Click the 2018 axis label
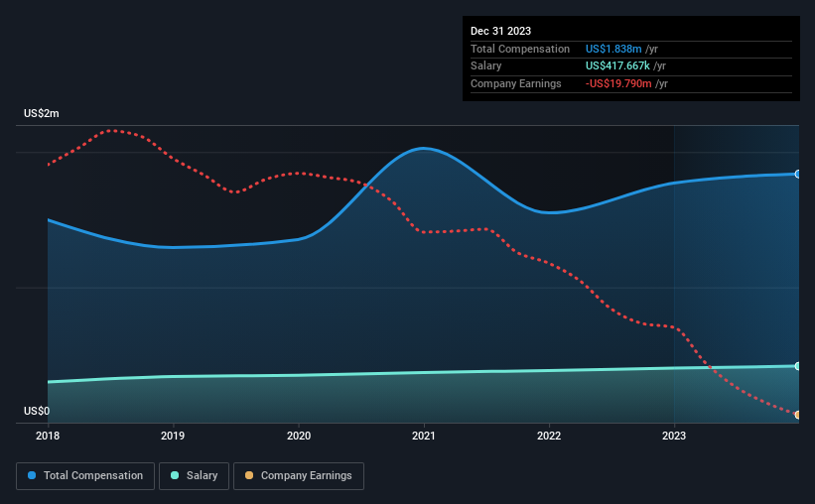This screenshot has height=504, width=815. (x=48, y=436)
